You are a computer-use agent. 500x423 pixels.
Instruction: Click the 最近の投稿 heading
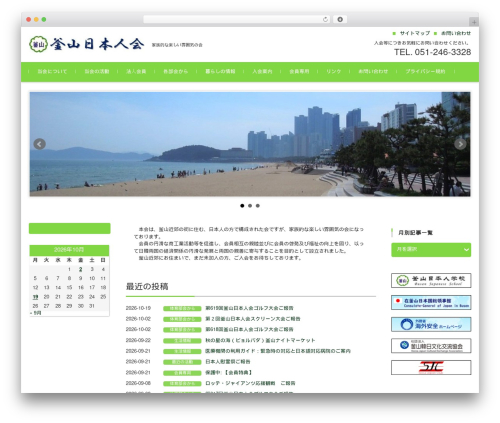tap(147, 286)
